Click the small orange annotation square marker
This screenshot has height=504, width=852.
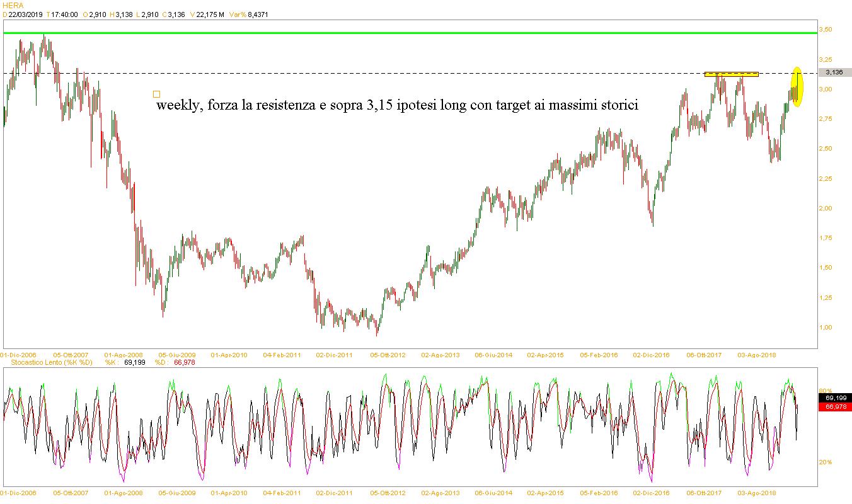pos(156,94)
